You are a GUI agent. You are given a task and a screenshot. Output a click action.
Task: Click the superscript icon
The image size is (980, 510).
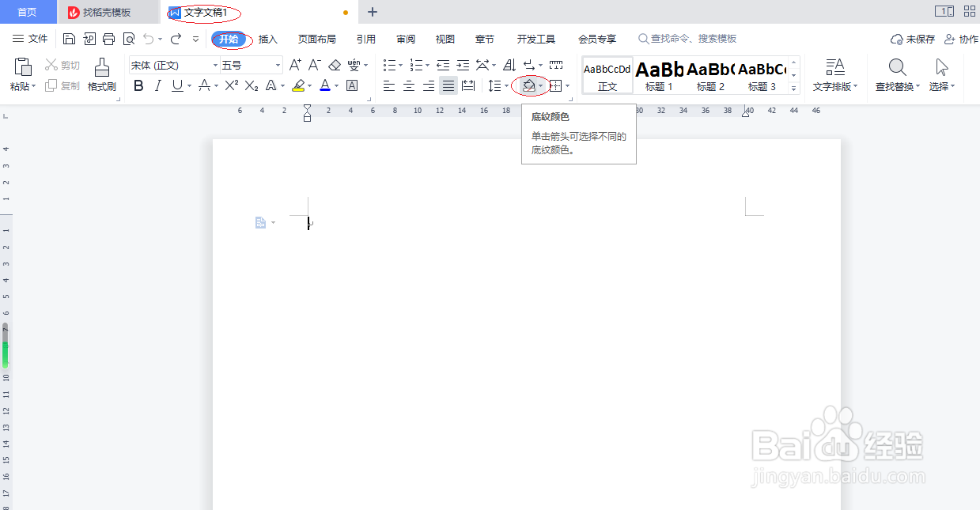tap(232, 85)
